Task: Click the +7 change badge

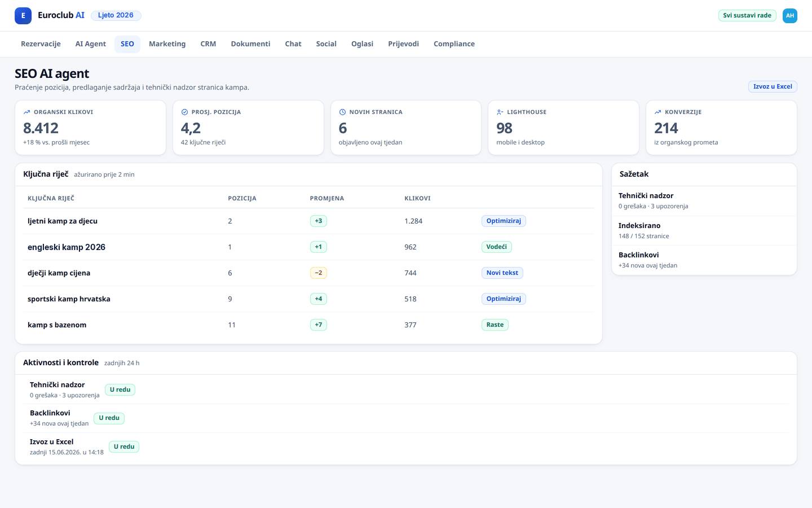Action: [319, 325]
